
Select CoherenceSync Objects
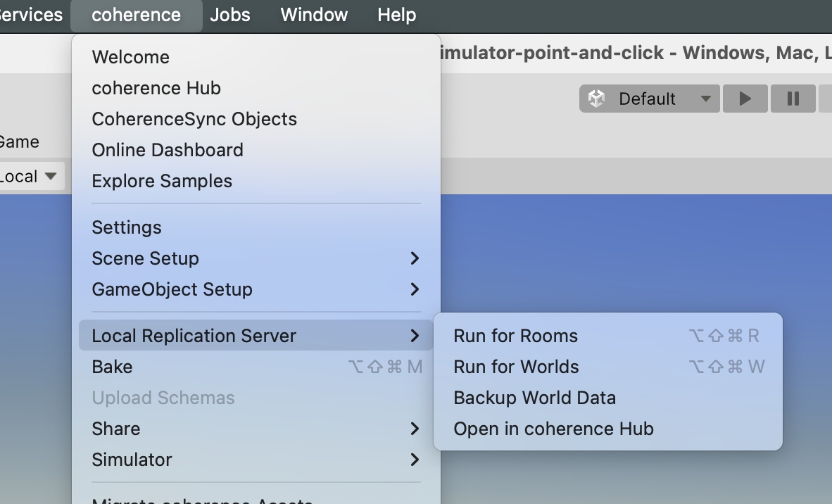click(194, 119)
